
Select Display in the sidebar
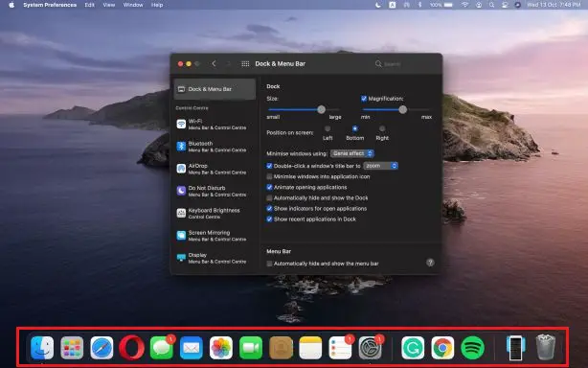point(215,258)
